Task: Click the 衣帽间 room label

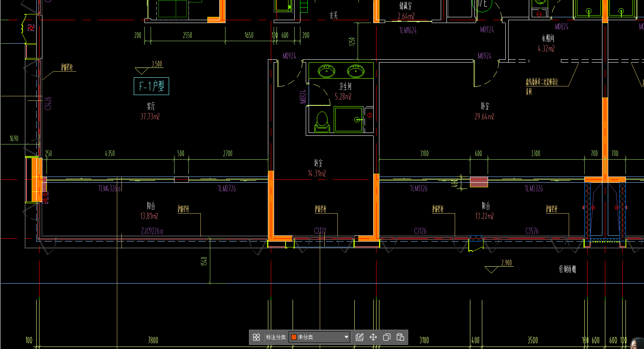Action: [548, 38]
